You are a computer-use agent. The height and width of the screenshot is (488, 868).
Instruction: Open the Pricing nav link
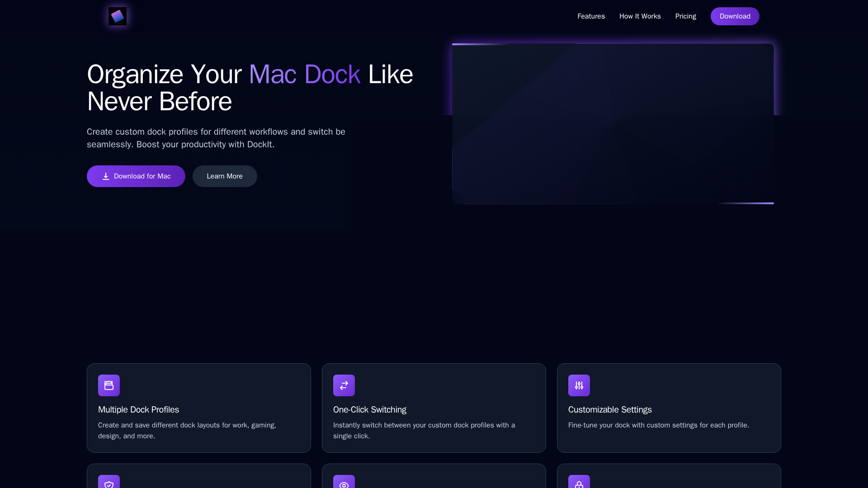point(685,16)
